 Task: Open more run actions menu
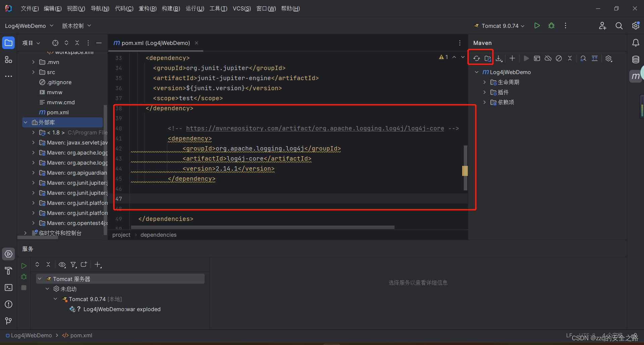coord(566,25)
